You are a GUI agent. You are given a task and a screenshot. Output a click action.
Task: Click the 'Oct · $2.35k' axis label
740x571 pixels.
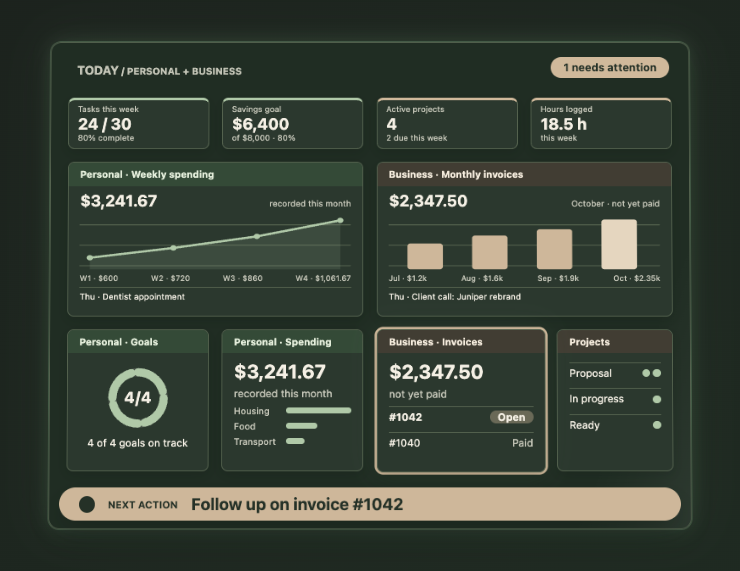point(637,278)
